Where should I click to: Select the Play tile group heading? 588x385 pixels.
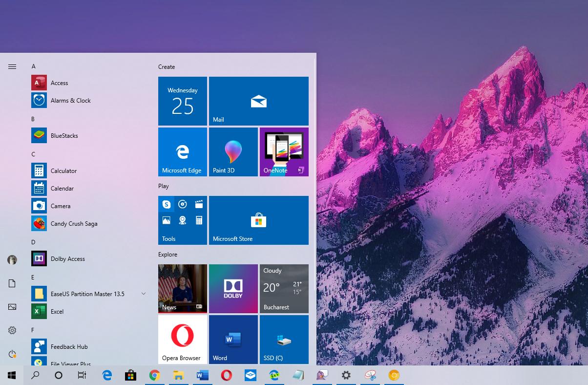pyautogui.click(x=164, y=186)
